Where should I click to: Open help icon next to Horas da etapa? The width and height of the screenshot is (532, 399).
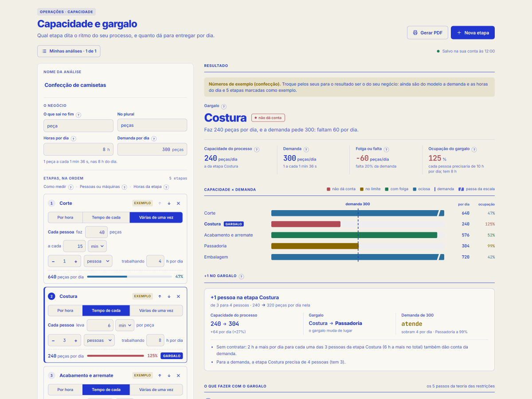166,187
